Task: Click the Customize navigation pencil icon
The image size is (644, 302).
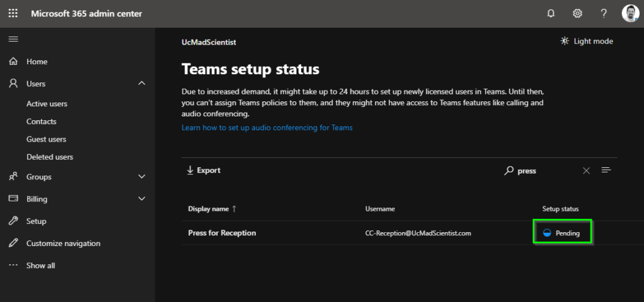Action: [x=14, y=243]
